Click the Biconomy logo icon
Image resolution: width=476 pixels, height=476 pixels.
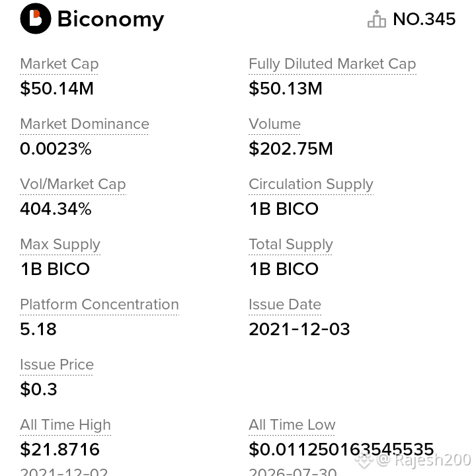click(36, 19)
